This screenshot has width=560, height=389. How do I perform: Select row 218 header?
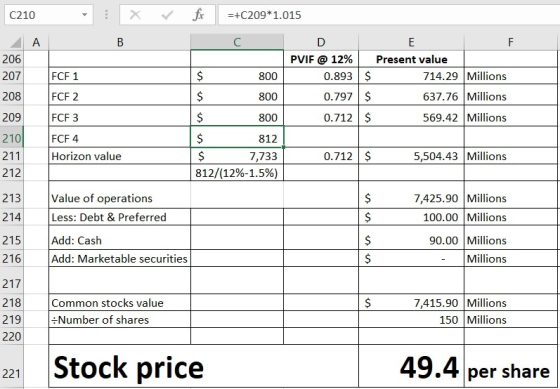coord(12,303)
